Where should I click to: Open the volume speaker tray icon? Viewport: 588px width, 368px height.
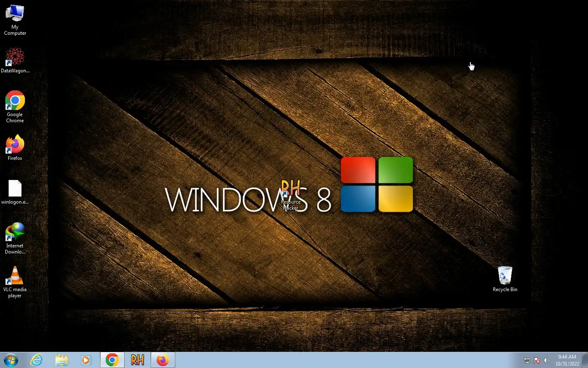coord(547,361)
